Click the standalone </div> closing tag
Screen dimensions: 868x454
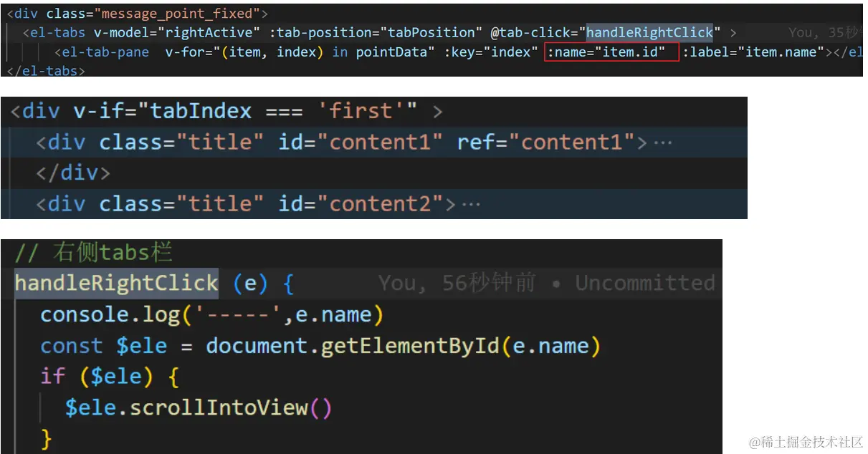(x=73, y=173)
